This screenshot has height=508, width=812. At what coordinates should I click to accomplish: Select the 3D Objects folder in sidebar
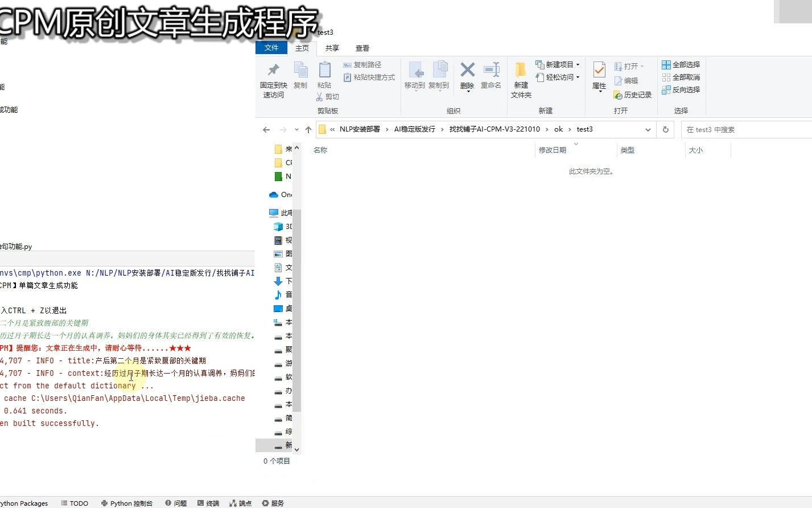[283, 227]
